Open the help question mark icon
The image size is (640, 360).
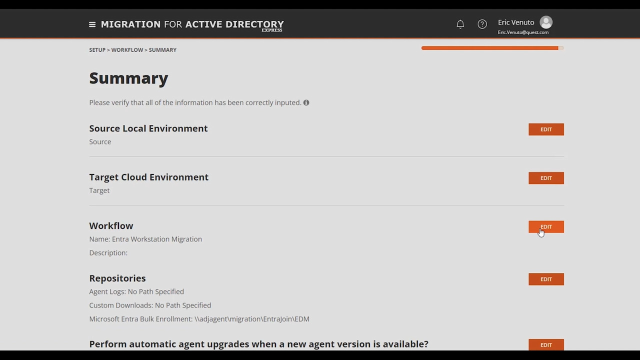482,24
